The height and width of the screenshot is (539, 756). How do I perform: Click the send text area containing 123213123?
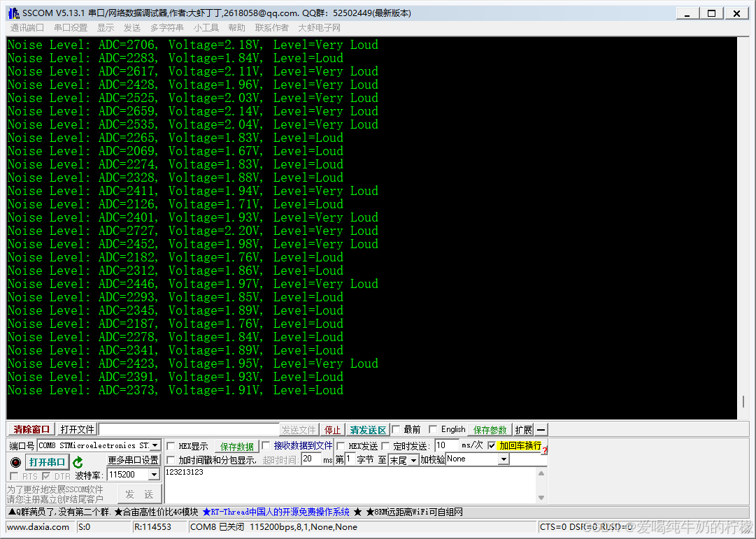tap(350, 485)
